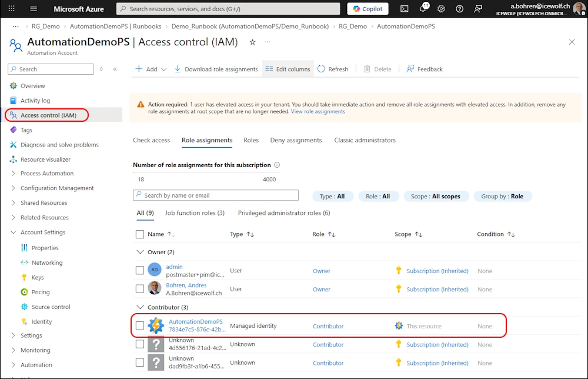The image size is (588, 379).
Task: Open Cloud Shell from the top bar
Action: 405,9
